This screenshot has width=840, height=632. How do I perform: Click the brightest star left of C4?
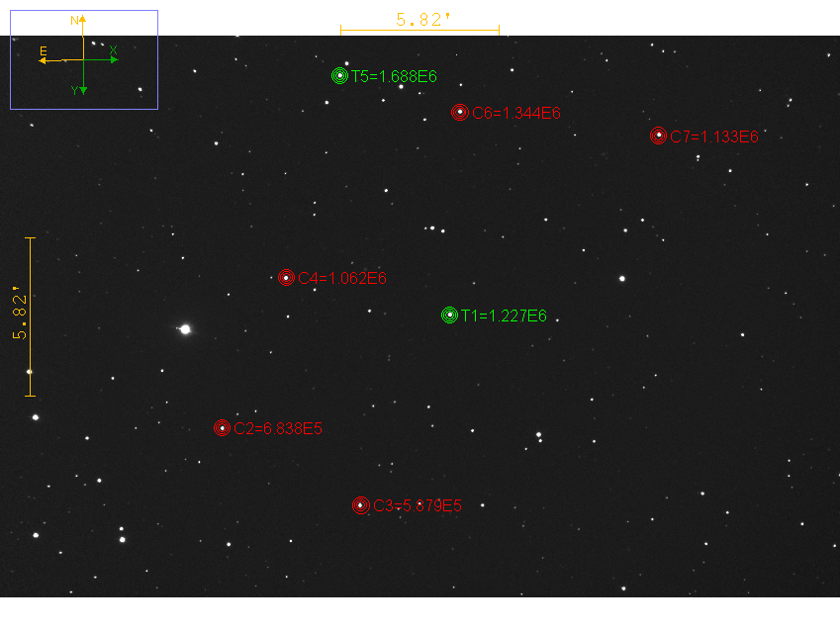click(185, 329)
